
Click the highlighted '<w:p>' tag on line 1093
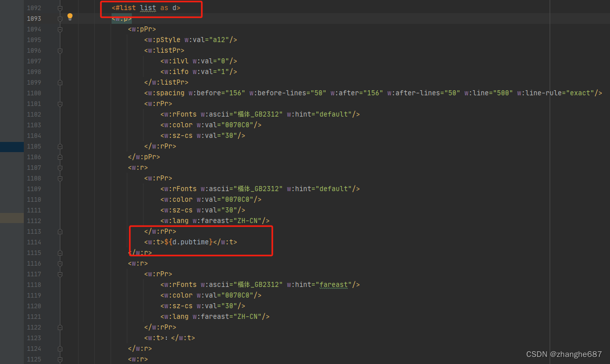(122, 19)
